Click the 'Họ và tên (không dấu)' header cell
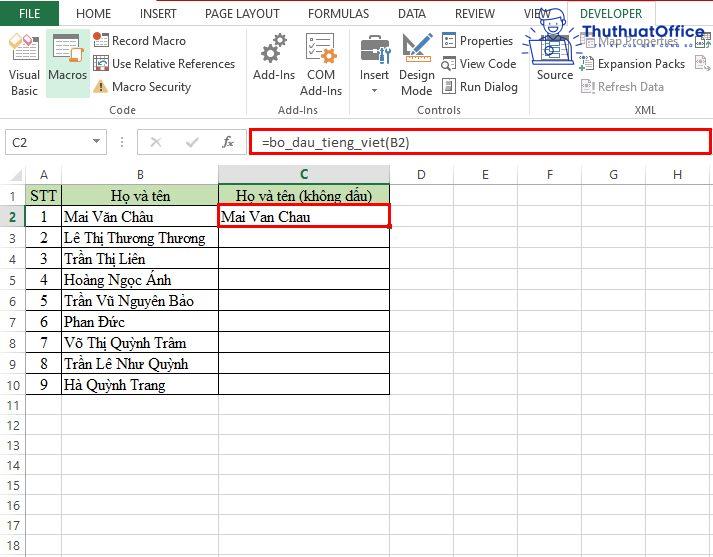 304,196
